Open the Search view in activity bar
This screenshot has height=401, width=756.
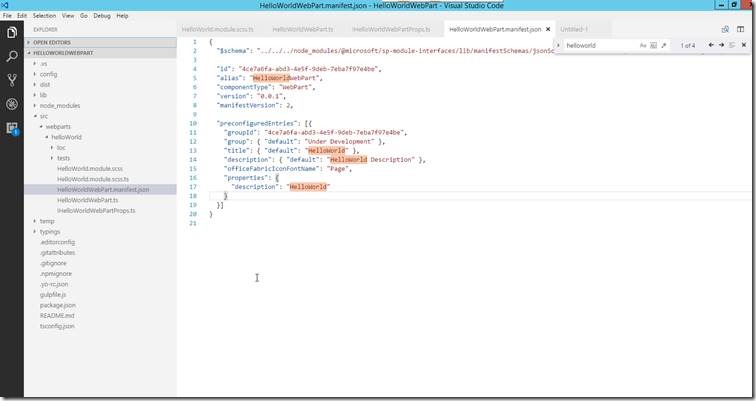pos(12,56)
